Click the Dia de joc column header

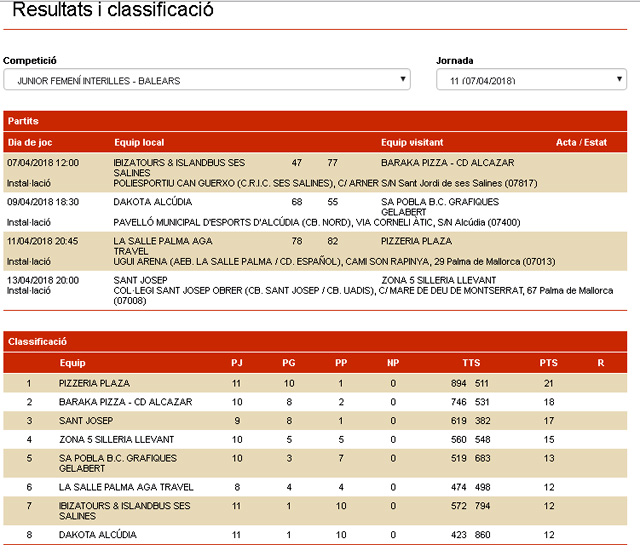[29, 142]
